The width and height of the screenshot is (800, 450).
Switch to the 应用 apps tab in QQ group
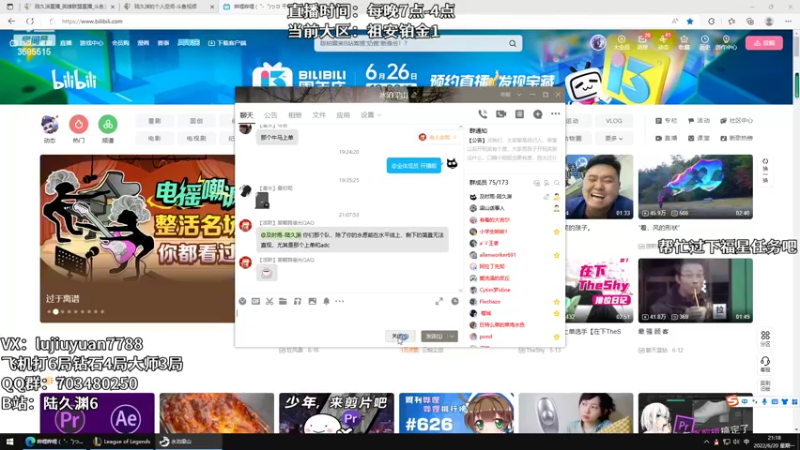(343, 115)
